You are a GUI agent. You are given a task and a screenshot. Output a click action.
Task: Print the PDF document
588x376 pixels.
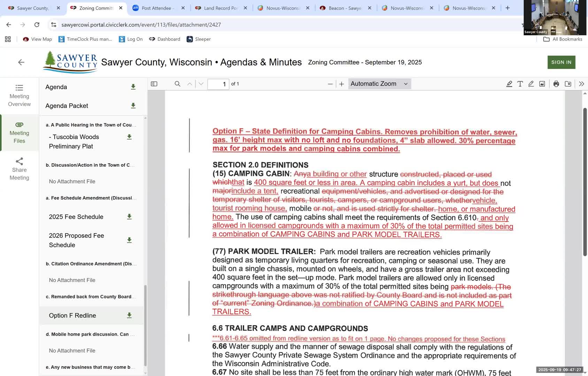[x=556, y=84]
